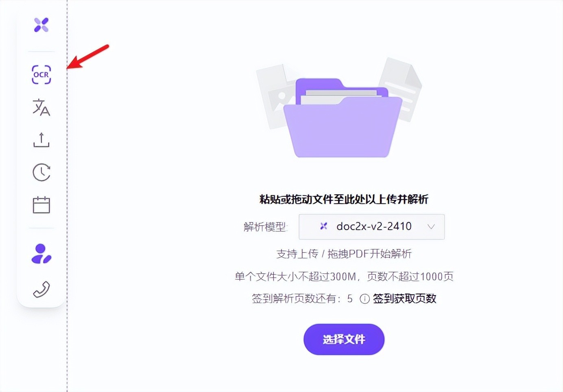The height and width of the screenshot is (392, 563).
Task: Open the user account icon
Action: [x=41, y=254]
